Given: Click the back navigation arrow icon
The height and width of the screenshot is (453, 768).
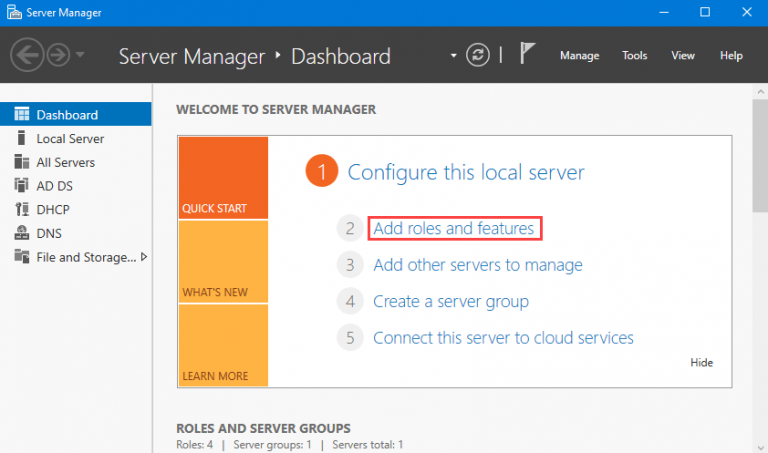Looking at the screenshot, I should [28, 56].
